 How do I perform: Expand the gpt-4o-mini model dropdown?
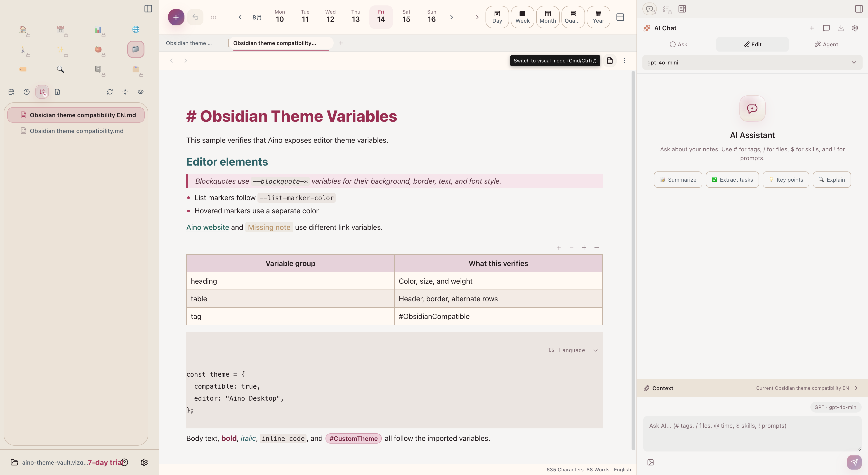752,62
